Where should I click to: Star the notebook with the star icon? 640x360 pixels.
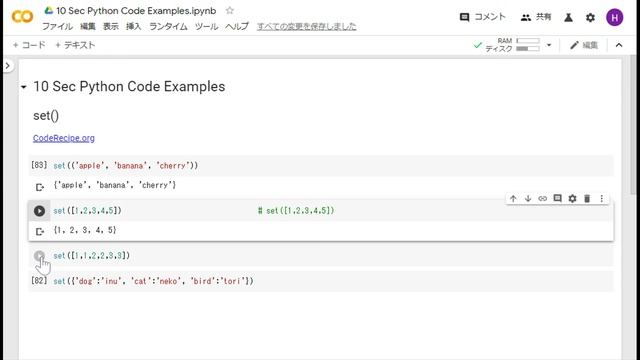tap(230, 11)
